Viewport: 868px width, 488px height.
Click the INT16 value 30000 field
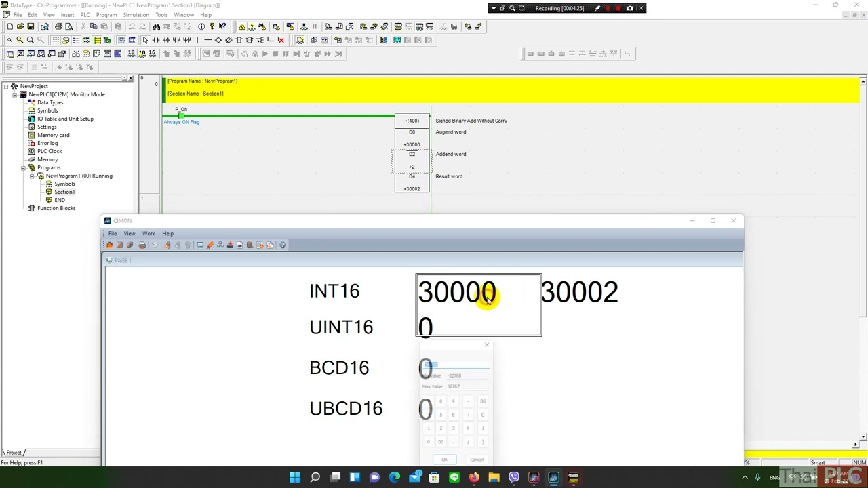pos(457,292)
